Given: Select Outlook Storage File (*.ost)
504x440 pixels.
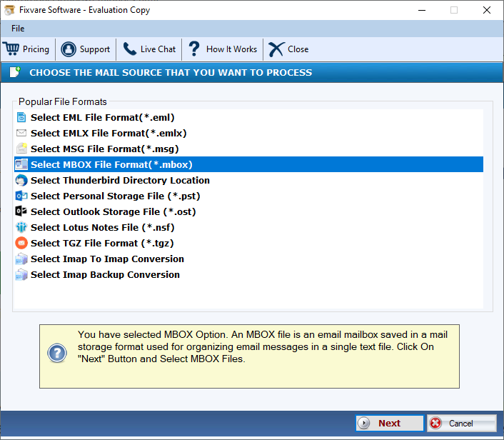Looking at the screenshot, I should pos(113,211).
